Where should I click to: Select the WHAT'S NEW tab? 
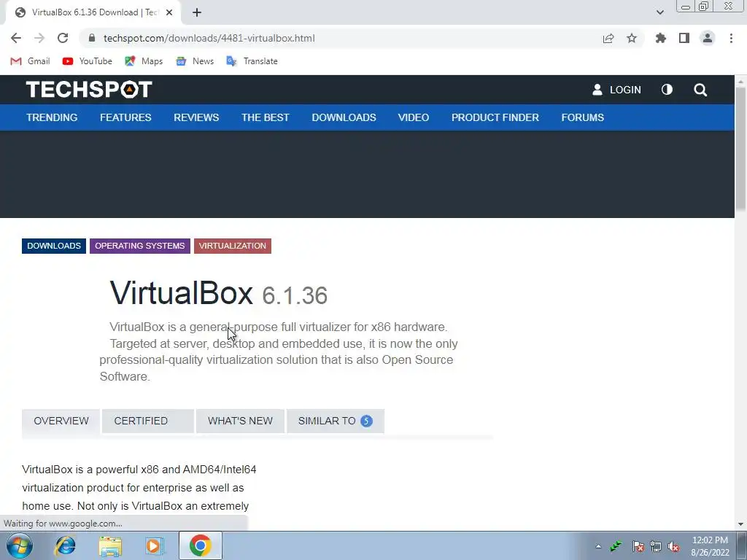point(240,421)
